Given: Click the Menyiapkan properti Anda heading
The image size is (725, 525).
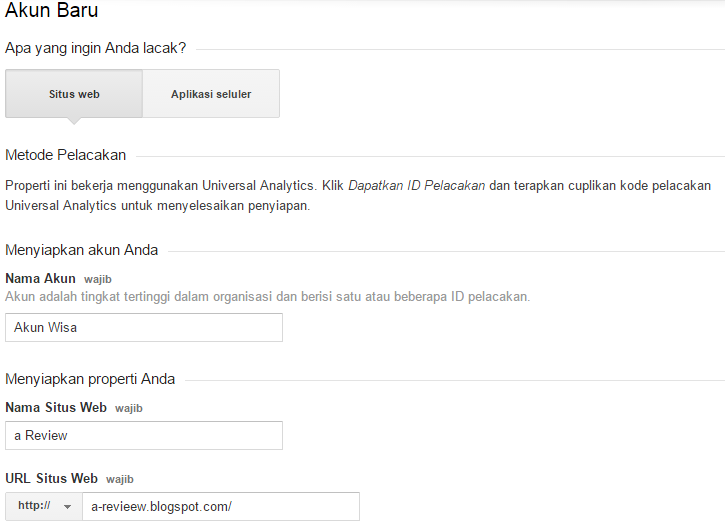Looking at the screenshot, I should [90, 379].
